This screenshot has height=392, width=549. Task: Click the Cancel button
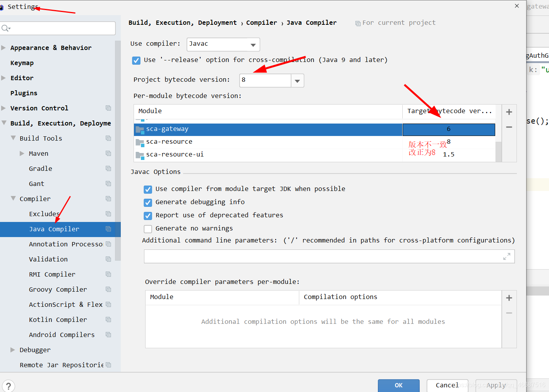click(x=447, y=385)
